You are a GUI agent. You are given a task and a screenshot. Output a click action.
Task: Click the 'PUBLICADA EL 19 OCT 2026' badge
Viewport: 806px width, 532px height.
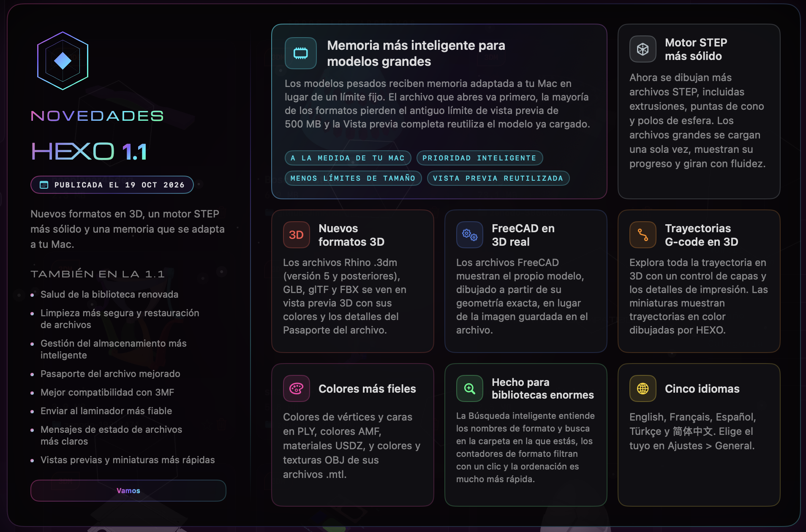point(112,185)
